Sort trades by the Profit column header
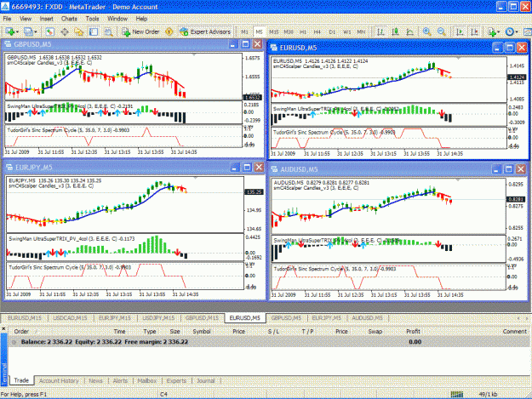532x399 pixels. 413,332
